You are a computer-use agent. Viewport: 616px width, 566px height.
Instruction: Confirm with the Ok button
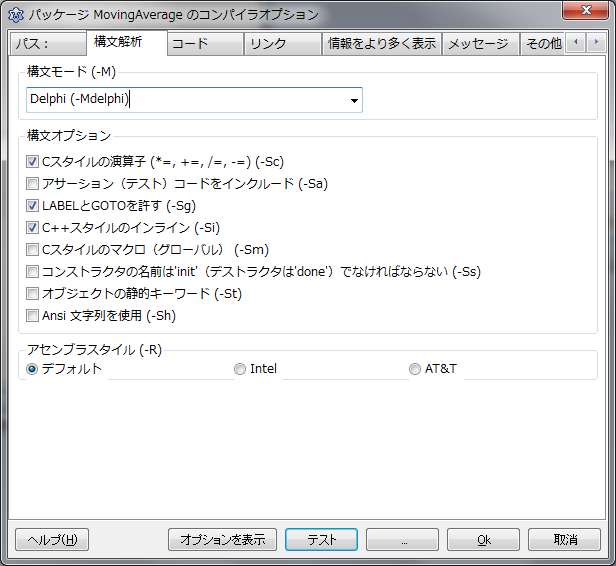click(x=483, y=540)
